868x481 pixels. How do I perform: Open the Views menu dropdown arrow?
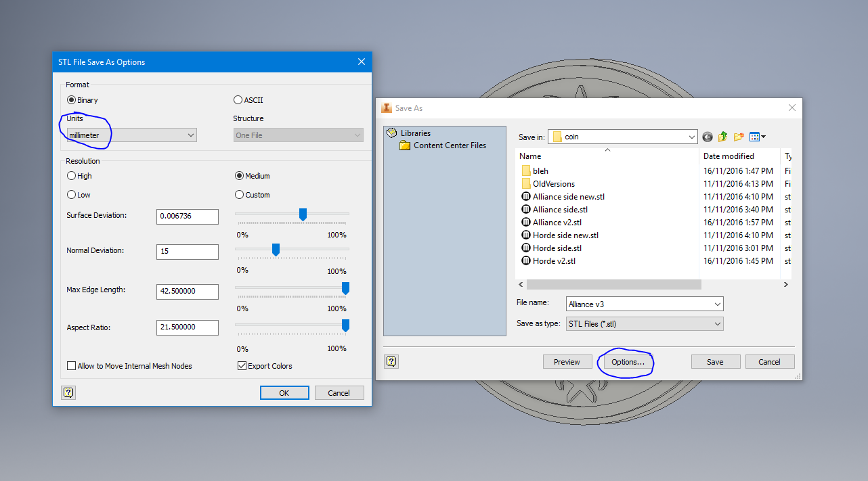(764, 137)
